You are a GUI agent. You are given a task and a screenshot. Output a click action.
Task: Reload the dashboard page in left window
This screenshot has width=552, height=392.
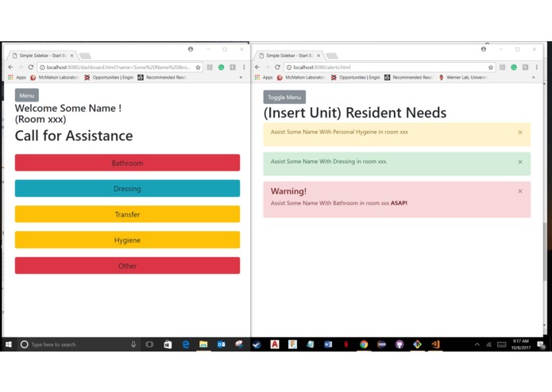click(x=31, y=67)
